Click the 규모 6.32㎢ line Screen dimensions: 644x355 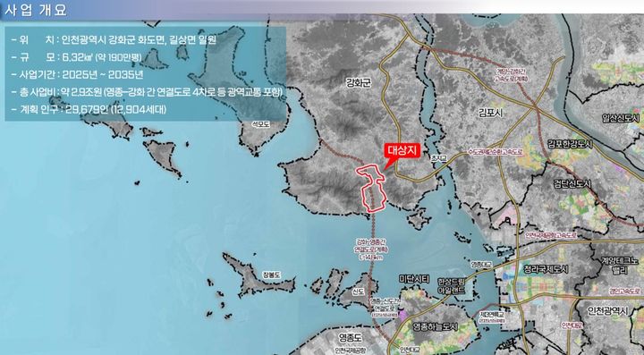[77, 57]
